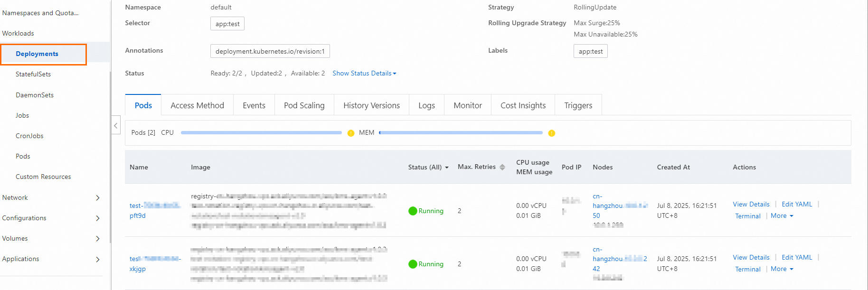Open the History Versions tab
The image size is (868, 290).
[371, 105]
